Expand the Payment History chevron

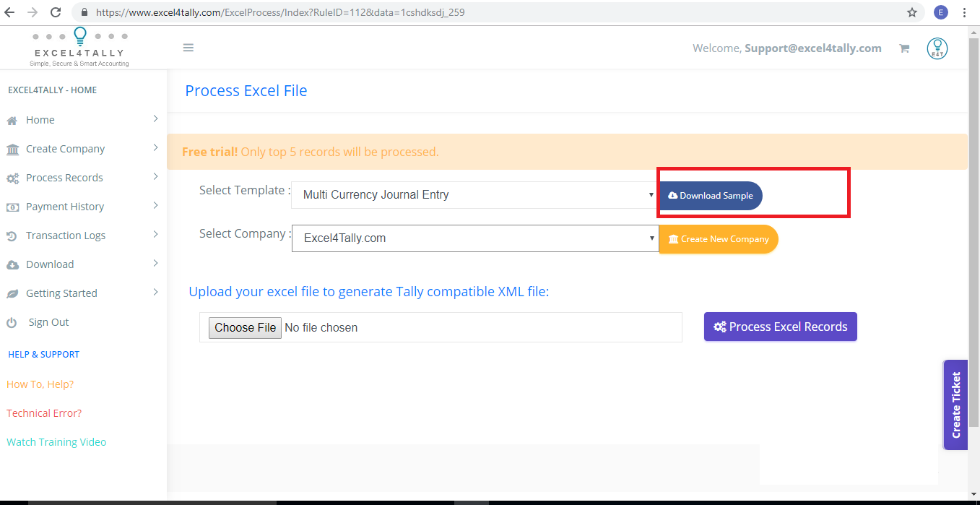click(155, 206)
